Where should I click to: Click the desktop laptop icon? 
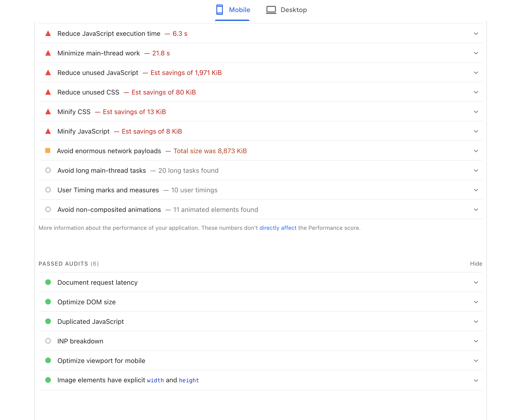271,10
